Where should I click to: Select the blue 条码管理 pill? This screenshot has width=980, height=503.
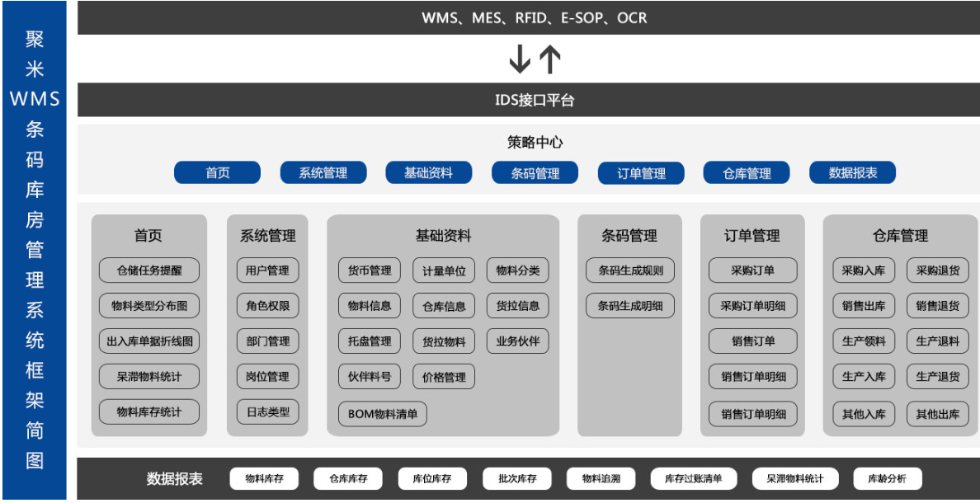[535, 172]
